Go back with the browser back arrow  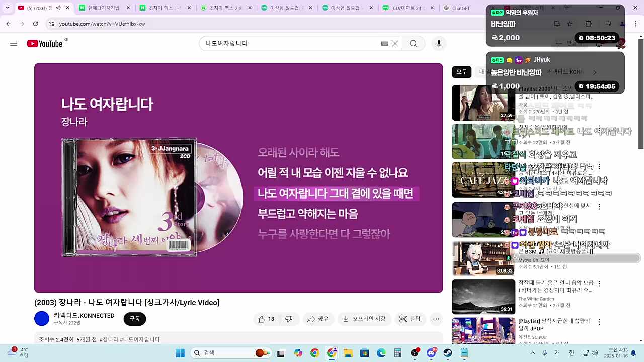pos(9,24)
